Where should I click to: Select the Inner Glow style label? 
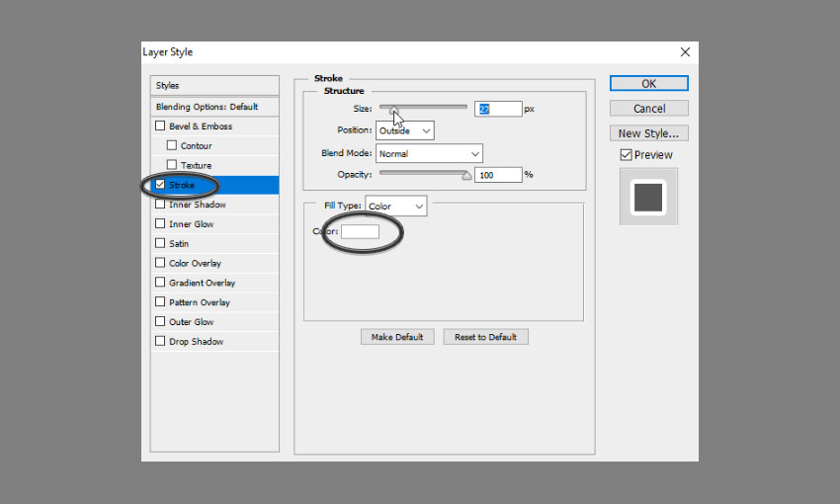pos(192,224)
